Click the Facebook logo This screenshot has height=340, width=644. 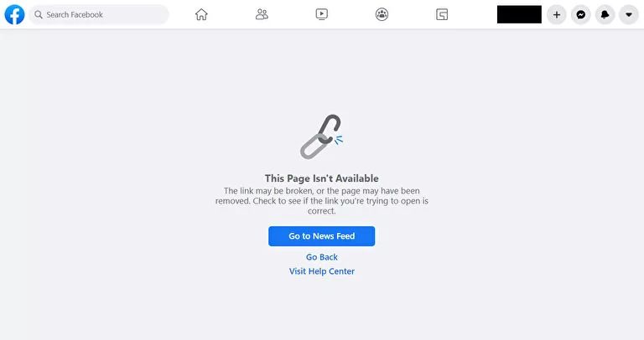click(x=14, y=15)
